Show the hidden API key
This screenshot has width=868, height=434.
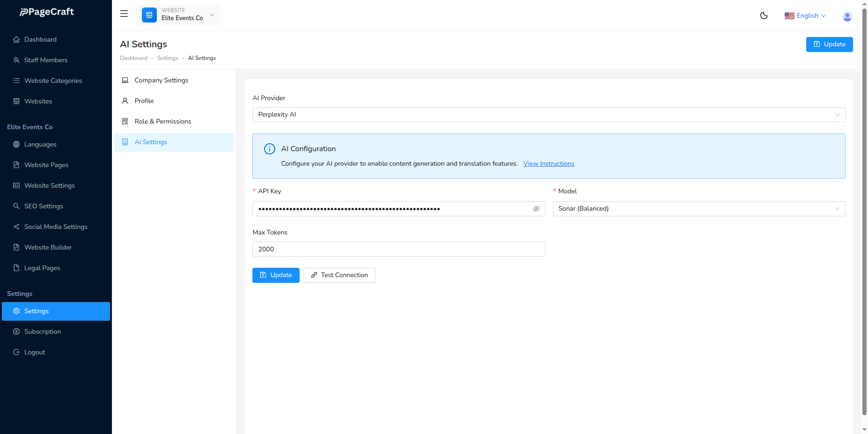(536, 209)
